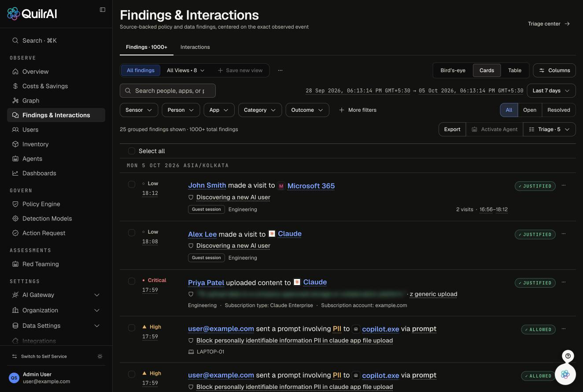Open the Outcome filter dropdown
The image size is (583, 392).
[x=307, y=110]
